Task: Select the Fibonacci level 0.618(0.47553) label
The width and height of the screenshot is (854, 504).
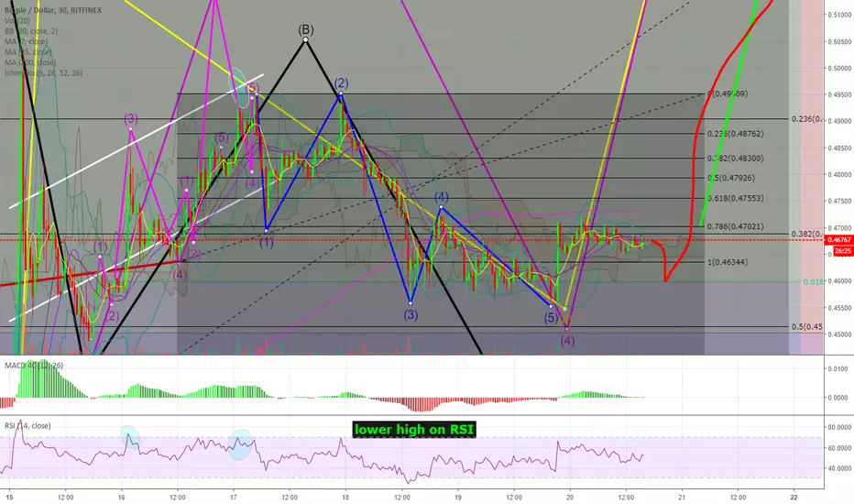Action: point(735,198)
